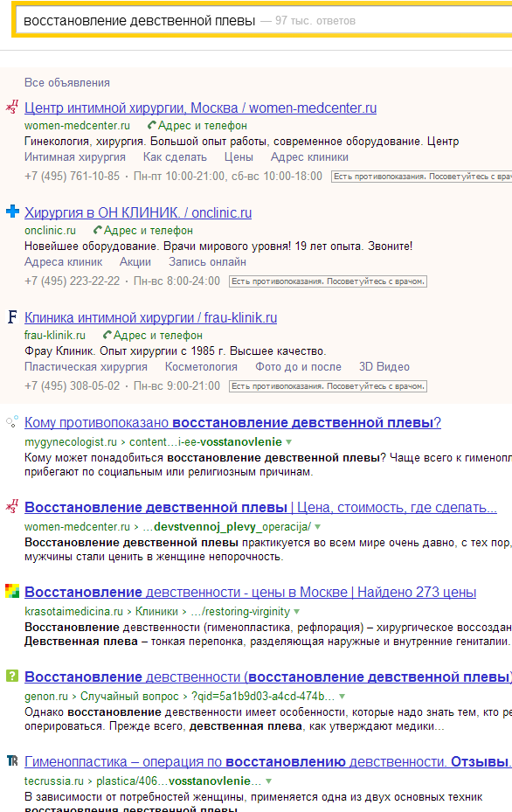Image resolution: width=512 pixels, height=812 pixels.
Task: Expand the arrow beside genon.ru result URL
Action: [x=342, y=697]
